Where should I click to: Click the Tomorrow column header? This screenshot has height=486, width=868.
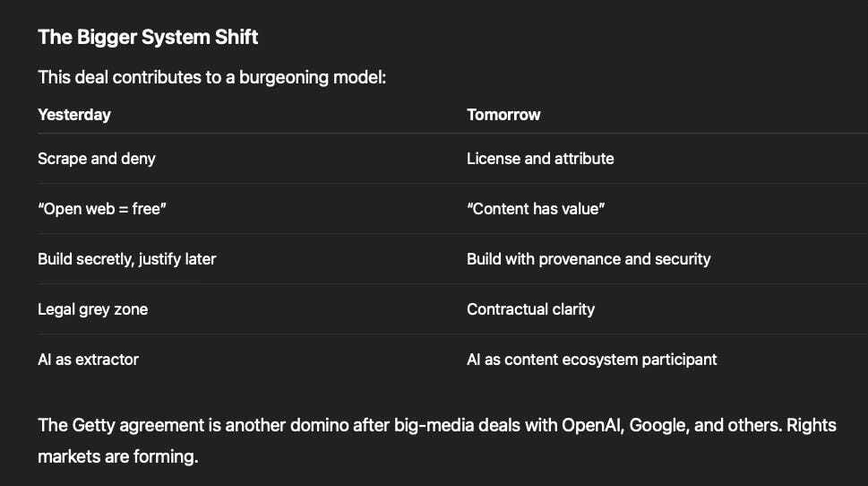coord(503,115)
